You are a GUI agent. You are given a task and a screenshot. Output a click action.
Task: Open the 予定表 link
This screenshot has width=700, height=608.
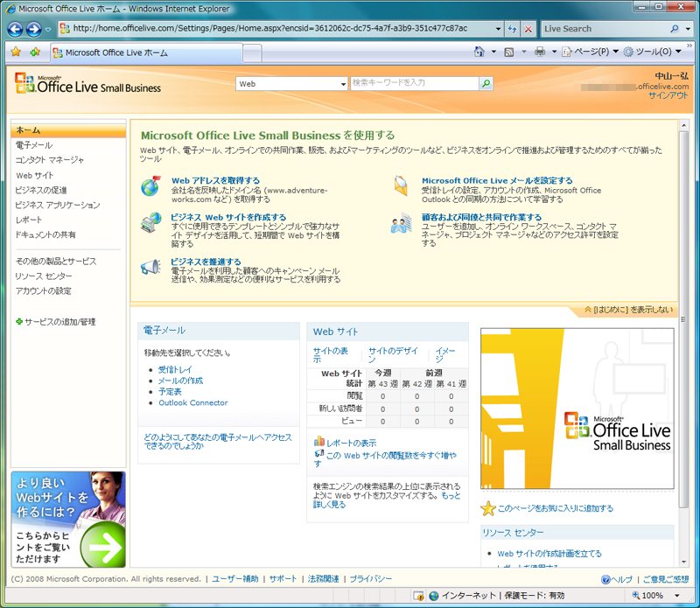pos(170,392)
